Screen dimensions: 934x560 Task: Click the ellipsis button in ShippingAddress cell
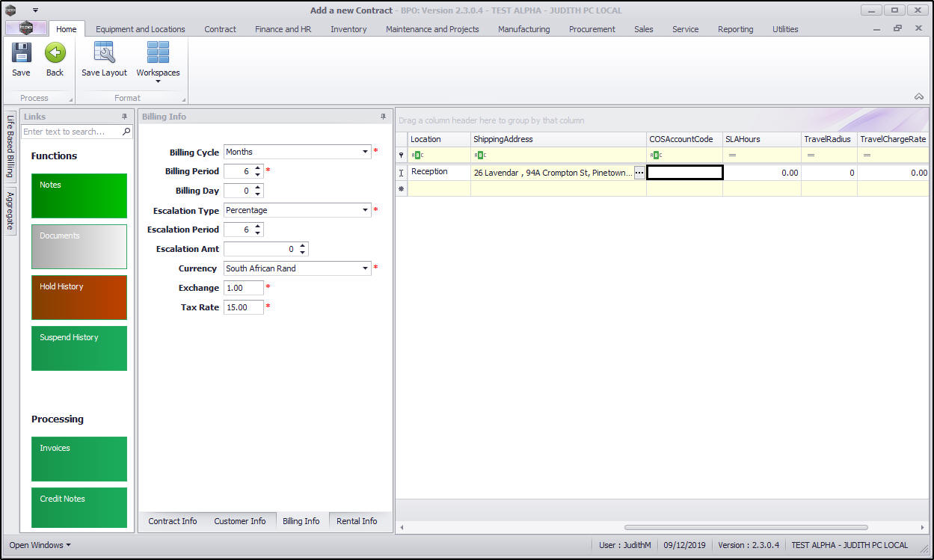(x=639, y=173)
